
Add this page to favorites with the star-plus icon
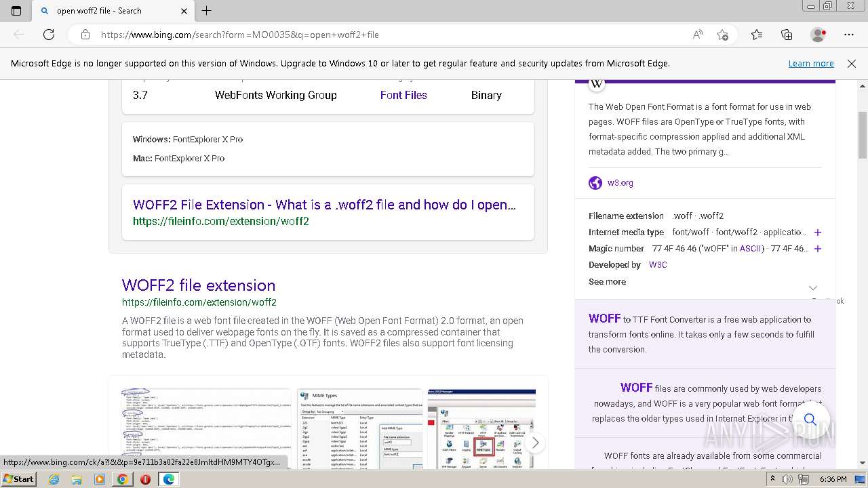click(x=723, y=35)
